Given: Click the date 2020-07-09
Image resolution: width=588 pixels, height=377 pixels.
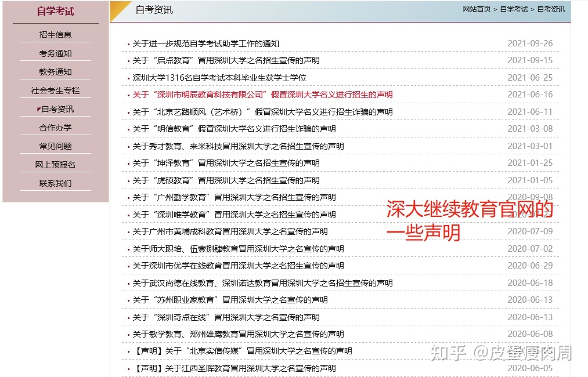Looking at the screenshot, I should 530,231.
